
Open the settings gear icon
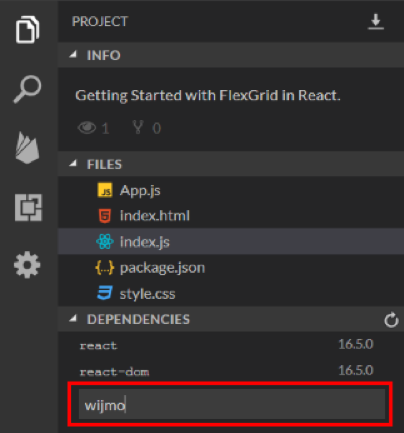tap(27, 265)
